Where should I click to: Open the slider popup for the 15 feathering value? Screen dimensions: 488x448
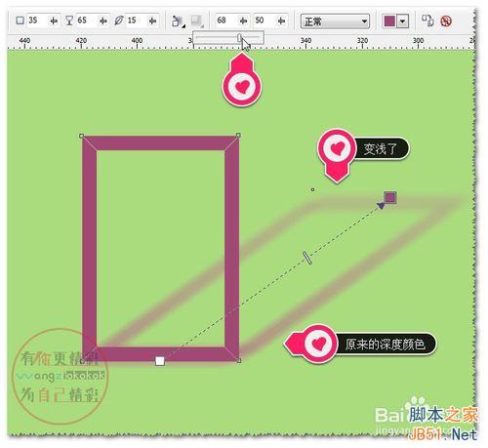tap(152, 20)
